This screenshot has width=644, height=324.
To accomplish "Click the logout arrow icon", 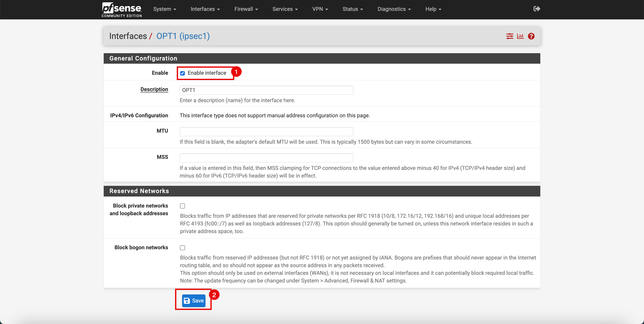I will (x=537, y=9).
